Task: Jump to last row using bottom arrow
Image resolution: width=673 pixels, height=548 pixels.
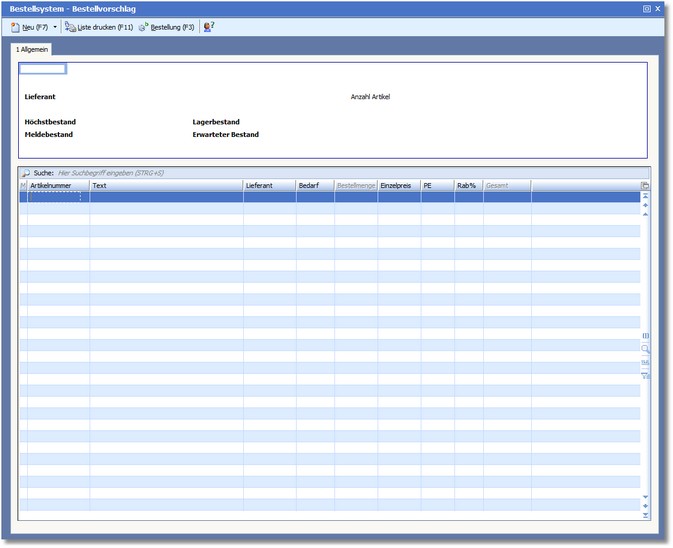Action: (x=645, y=515)
